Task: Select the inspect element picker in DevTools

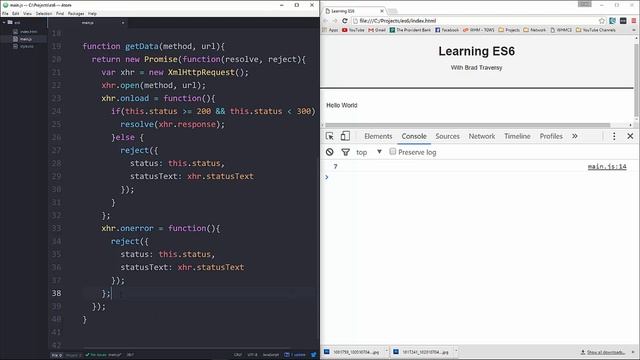Action: (x=329, y=136)
